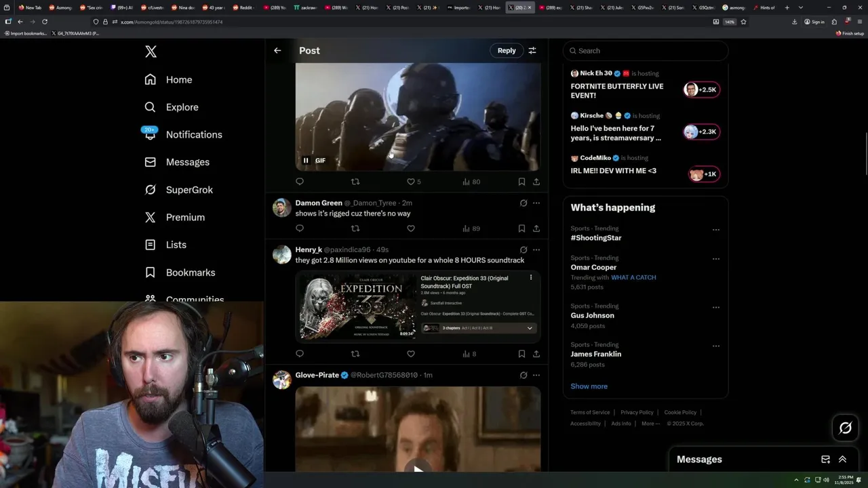Bookmark the GIF reply with 80 views
Image resolution: width=868 pixels, height=488 pixels.
click(x=521, y=182)
